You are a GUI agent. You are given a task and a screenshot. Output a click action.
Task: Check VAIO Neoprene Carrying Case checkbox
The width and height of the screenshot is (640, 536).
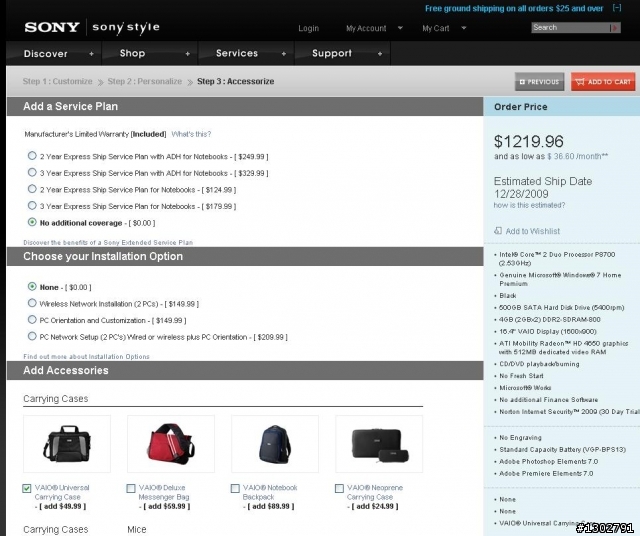click(339, 488)
